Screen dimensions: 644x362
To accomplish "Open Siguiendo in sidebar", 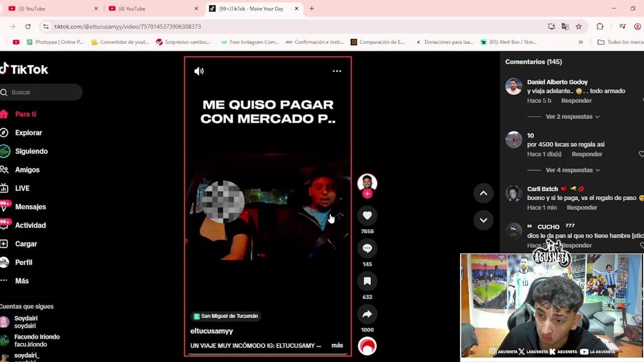I will tap(25, 151).
